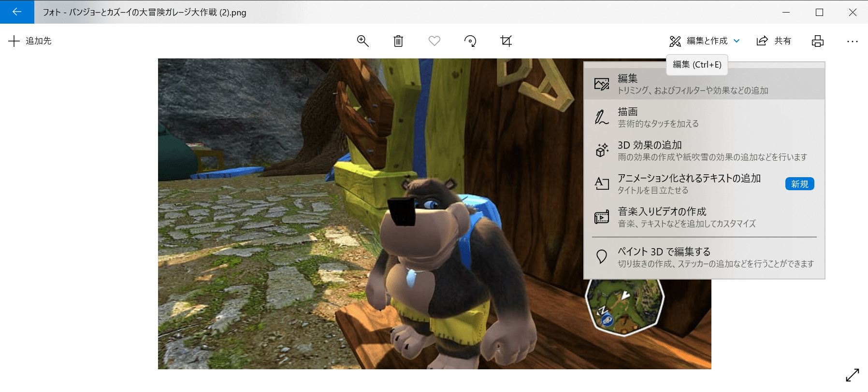Select 3D 効果の追加 menu entry
This screenshot has height=392, width=868.
click(x=704, y=151)
